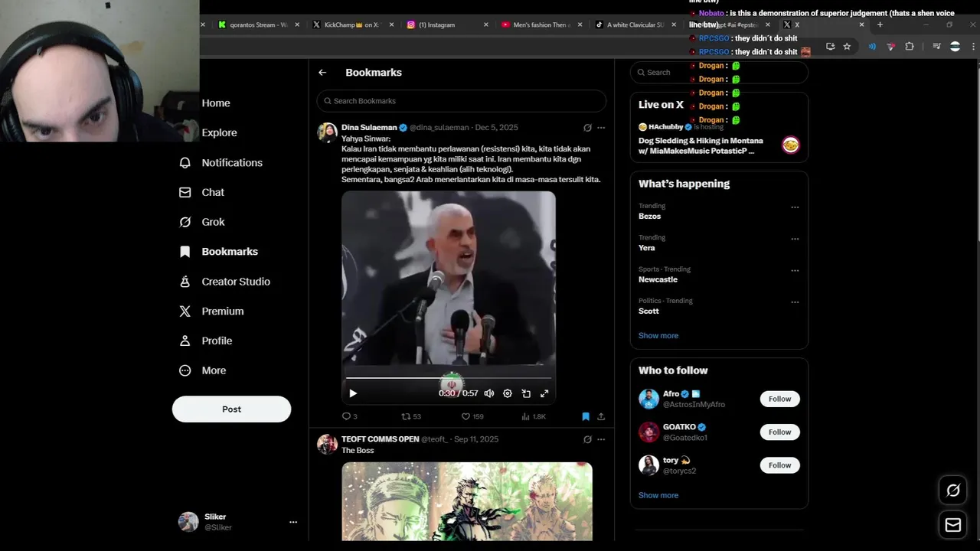Open more options for Bezos trend
The width and height of the screenshot is (980, 551).
[x=795, y=207]
